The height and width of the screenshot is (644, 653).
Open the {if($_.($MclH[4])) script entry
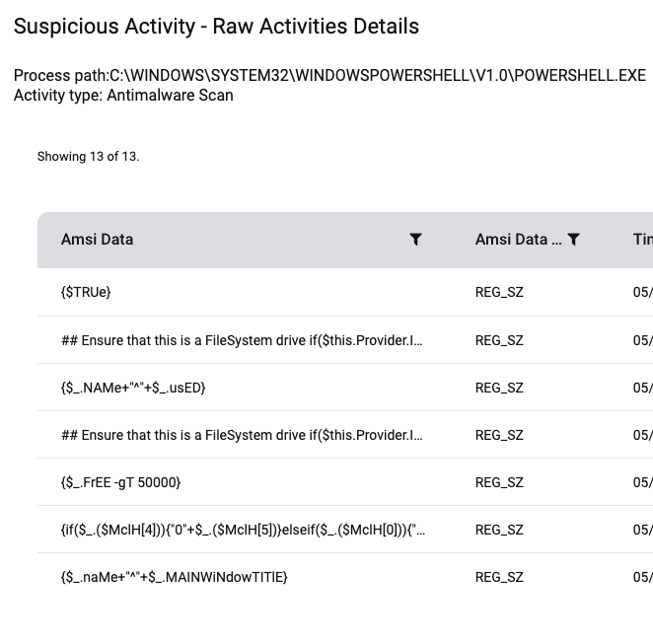[x=243, y=530]
